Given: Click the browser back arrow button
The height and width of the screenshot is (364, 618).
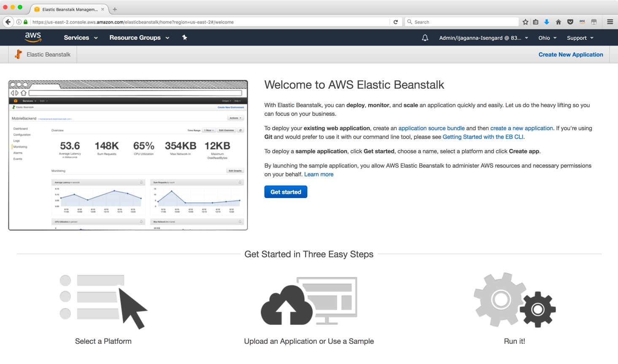Looking at the screenshot, I should tap(8, 22).
